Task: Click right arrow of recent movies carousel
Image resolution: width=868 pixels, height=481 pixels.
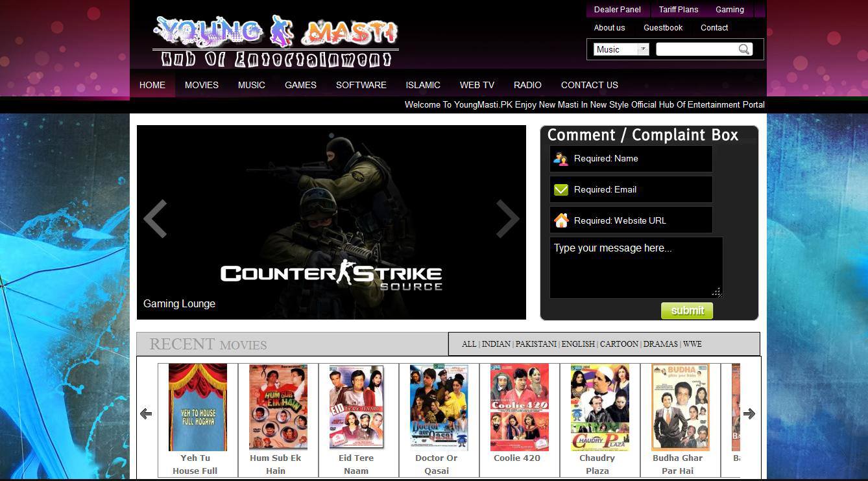Action: point(749,414)
